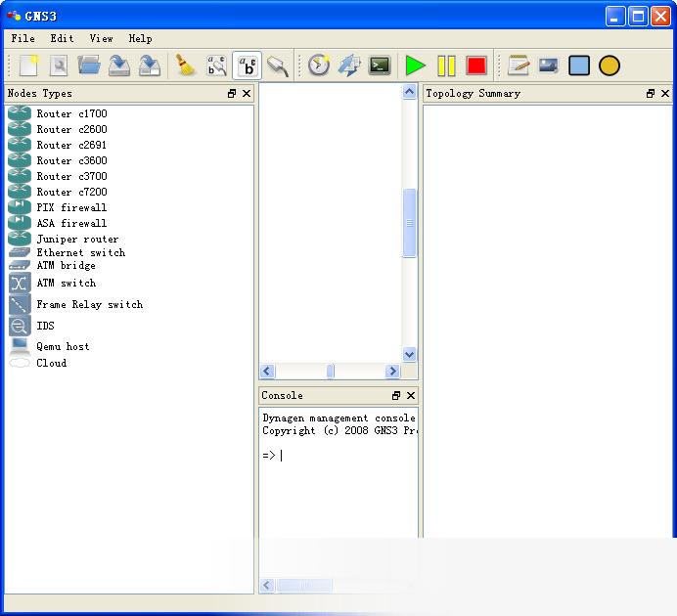Click canvas vertical scrollbar thumb
Screen dimensions: 677x616
(409, 223)
